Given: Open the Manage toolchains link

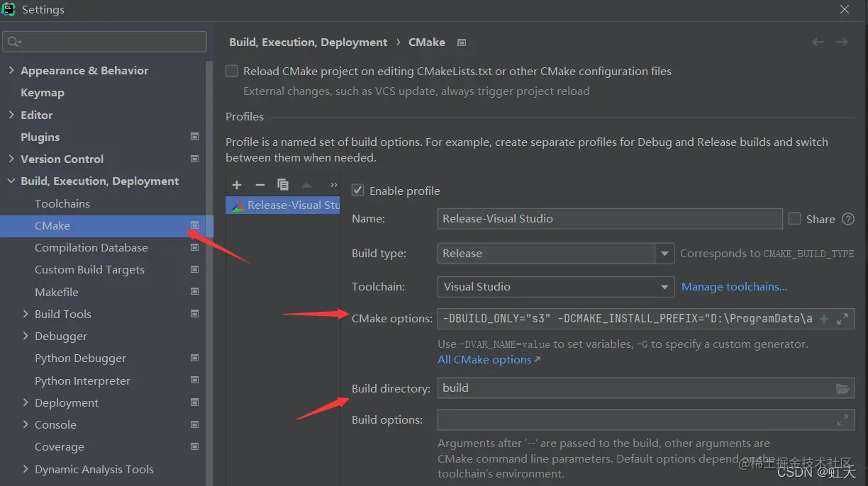Looking at the screenshot, I should (x=735, y=287).
